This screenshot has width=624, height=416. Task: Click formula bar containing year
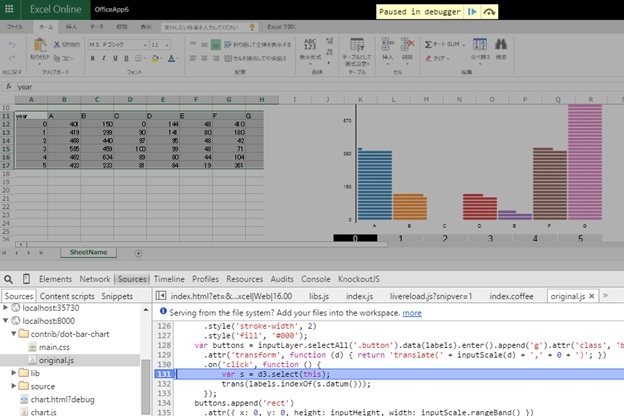point(318,87)
